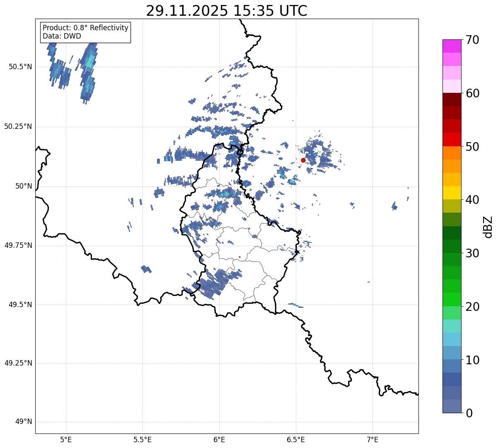Click the 49.75°N latitude label
Image resolution: width=498 pixels, height=448 pixels.
(18, 245)
